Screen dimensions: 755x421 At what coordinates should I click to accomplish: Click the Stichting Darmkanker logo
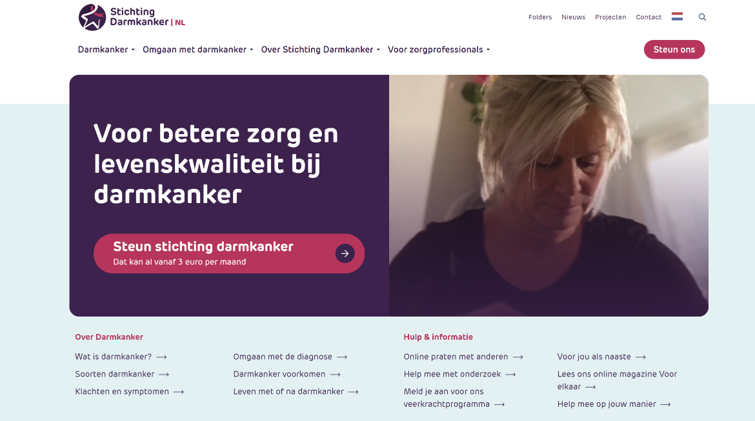(131, 17)
